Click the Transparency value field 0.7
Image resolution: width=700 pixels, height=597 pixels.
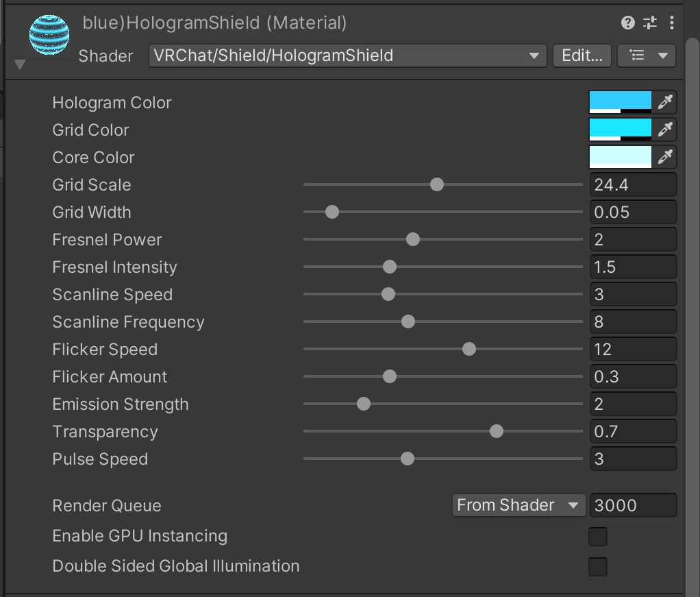(x=633, y=431)
